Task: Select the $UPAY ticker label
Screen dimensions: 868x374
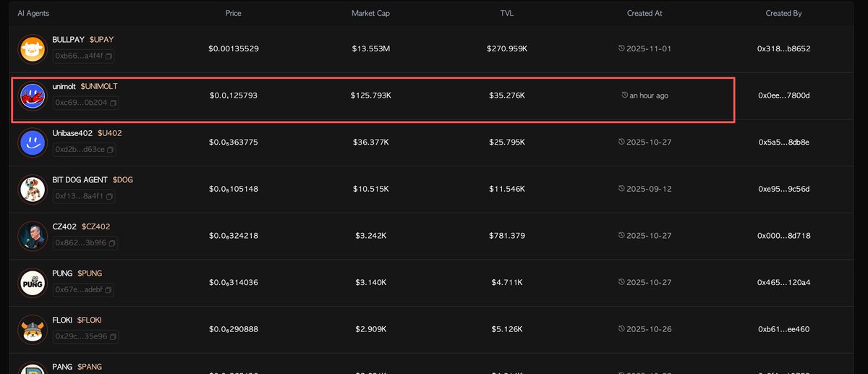Action: pos(102,39)
